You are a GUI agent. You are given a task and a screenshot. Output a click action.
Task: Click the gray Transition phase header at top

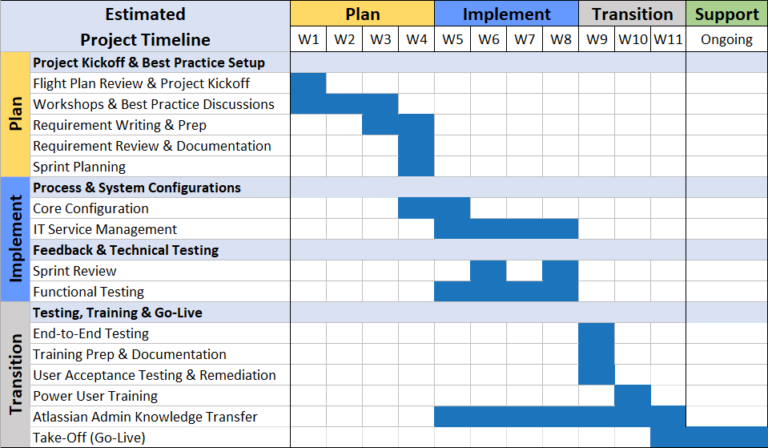click(x=632, y=14)
